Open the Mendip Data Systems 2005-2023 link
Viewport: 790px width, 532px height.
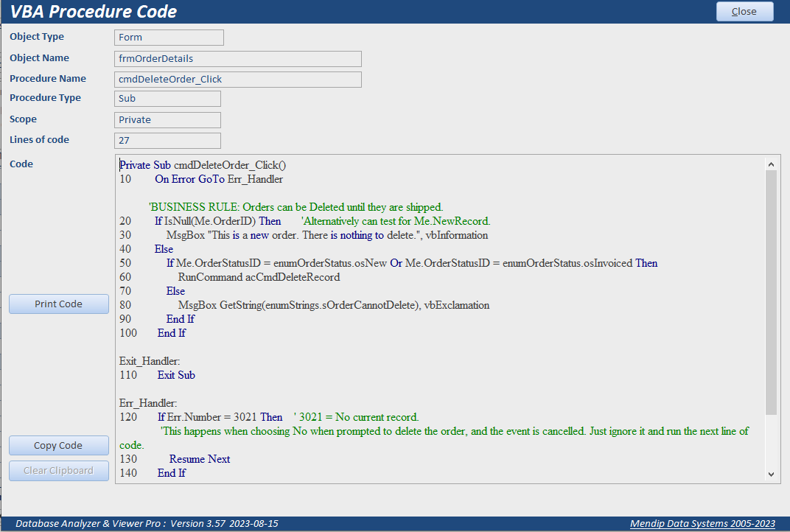(x=702, y=524)
